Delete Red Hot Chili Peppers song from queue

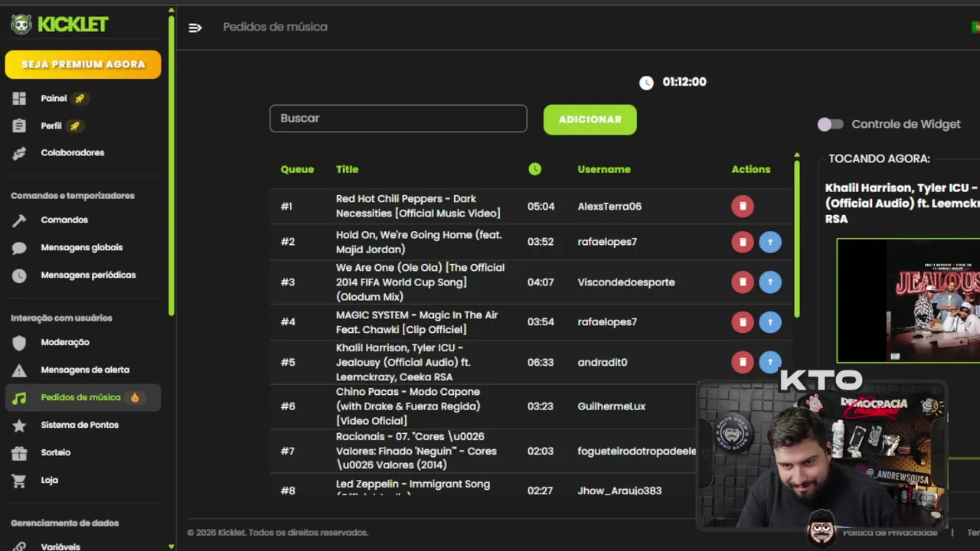[x=743, y=206]
